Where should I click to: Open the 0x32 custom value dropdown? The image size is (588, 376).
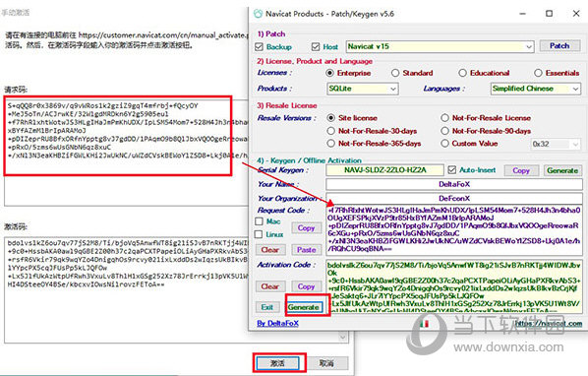[556, 144]
